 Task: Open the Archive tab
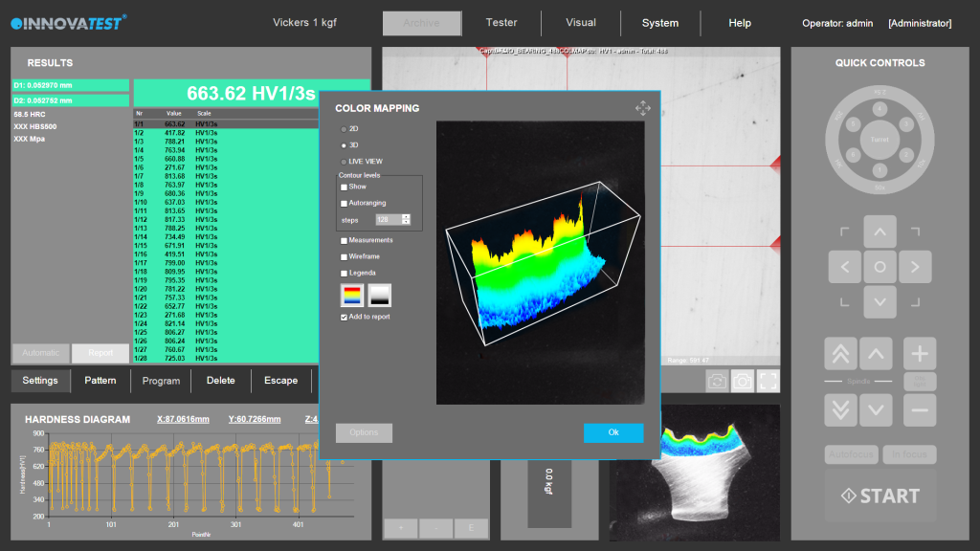coord(421,23)
